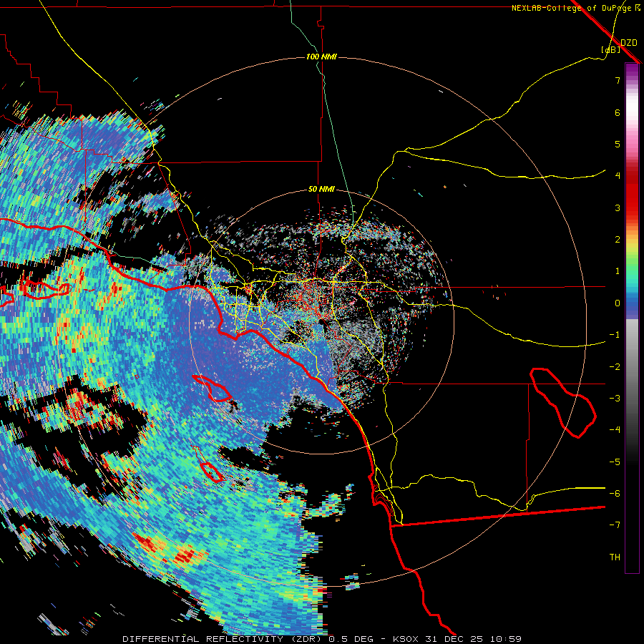This screenshot has height=644, width=644.
Task: Click the [dB] units label
Action: (x=611, y=49)
